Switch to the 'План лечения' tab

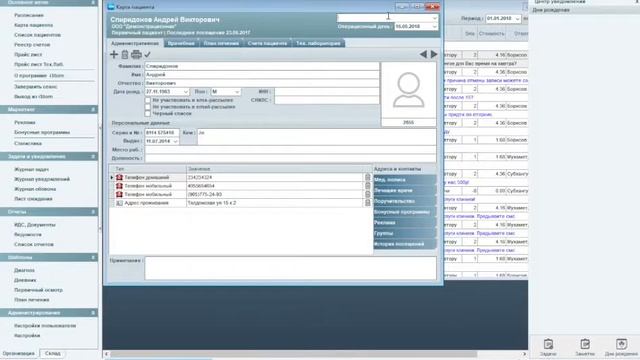click(221, 43)
